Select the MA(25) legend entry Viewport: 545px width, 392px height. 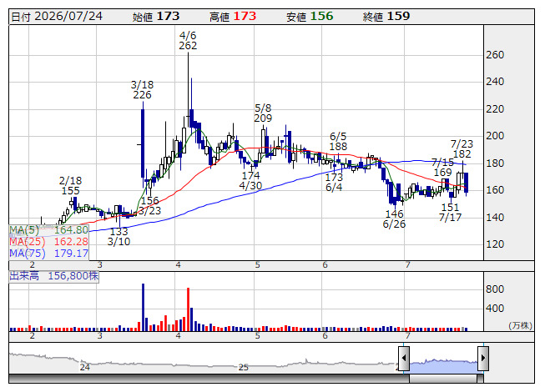click(x=48, y=241)
